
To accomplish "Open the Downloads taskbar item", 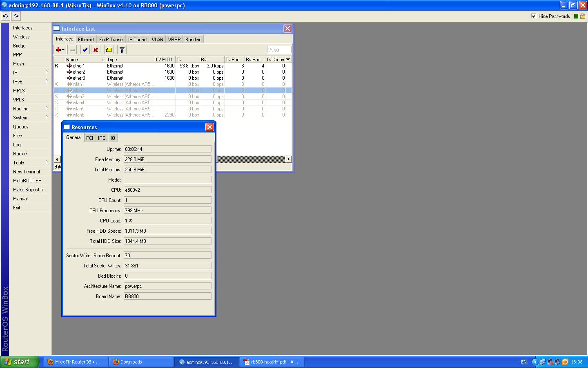I will [x=141, y=362].
